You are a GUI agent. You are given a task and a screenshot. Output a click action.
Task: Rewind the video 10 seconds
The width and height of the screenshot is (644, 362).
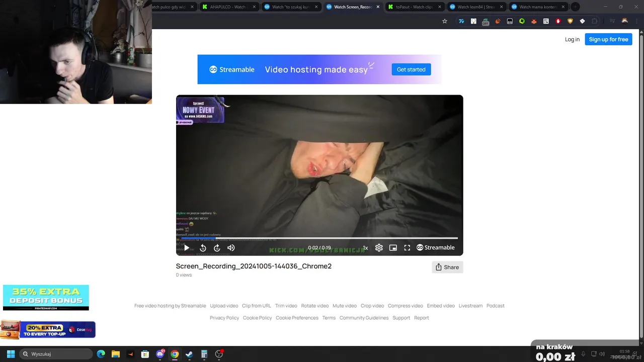tap(203, 248)
